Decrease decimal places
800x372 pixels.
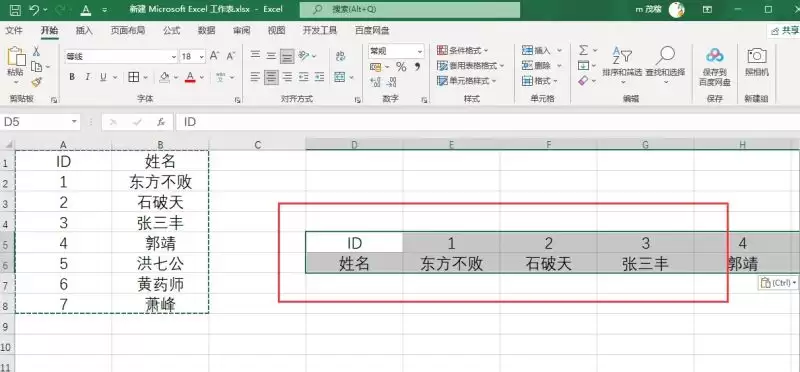tap(392, 82)
